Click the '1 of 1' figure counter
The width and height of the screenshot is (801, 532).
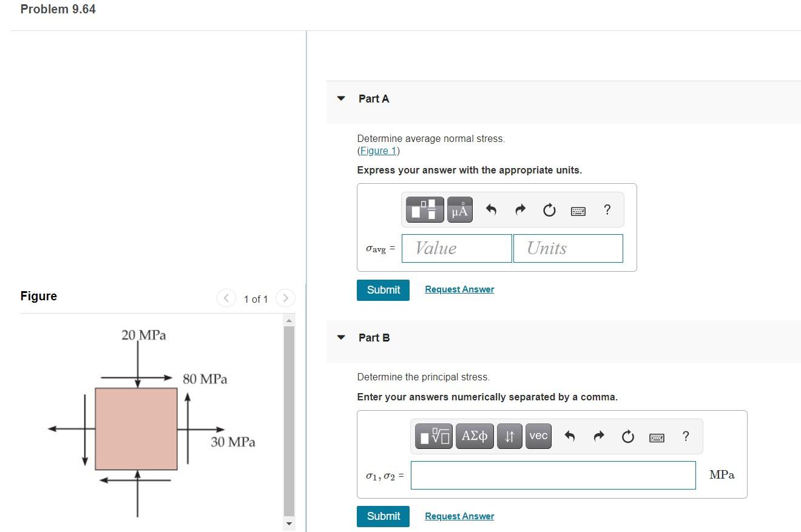[x=255, y=299]
